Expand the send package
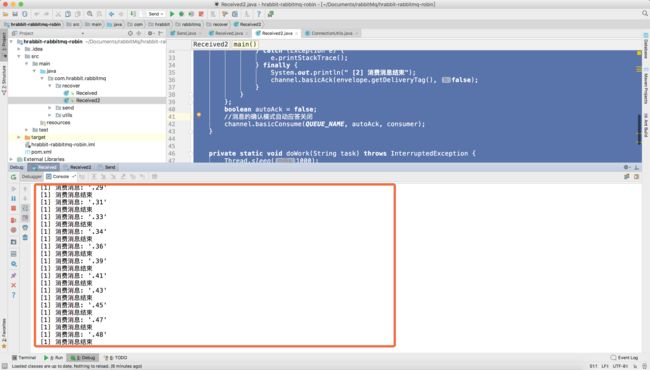The height and width of the screenshot is (370, 650). [50, 108]
